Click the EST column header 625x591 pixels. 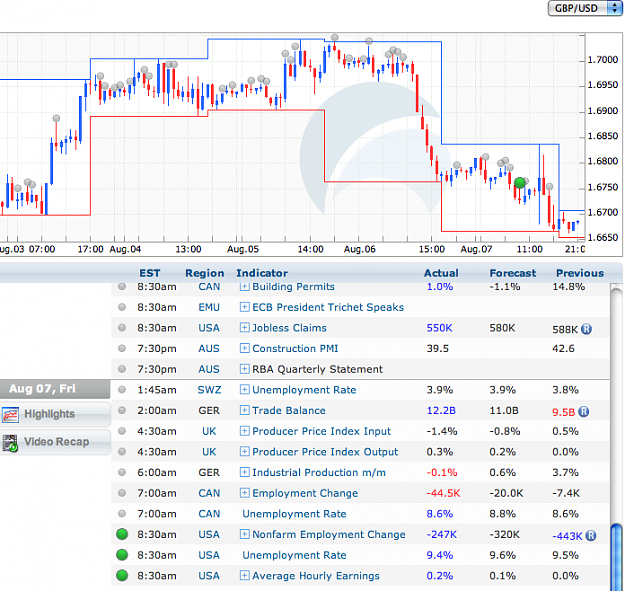tap(149, 273)
